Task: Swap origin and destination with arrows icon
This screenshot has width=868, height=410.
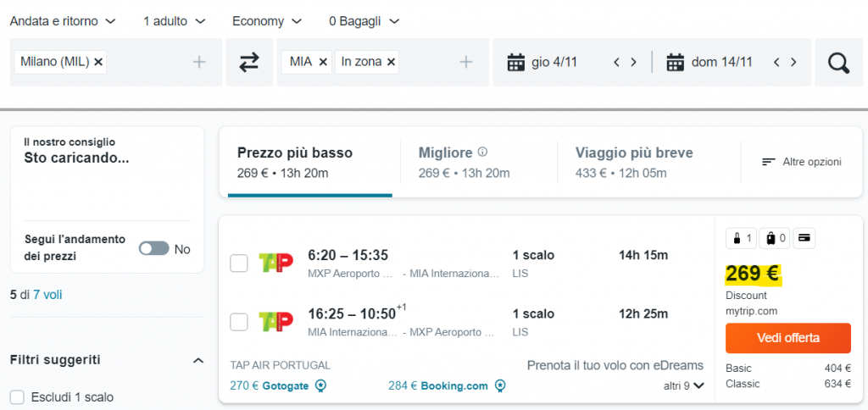Action: (248, 63)
